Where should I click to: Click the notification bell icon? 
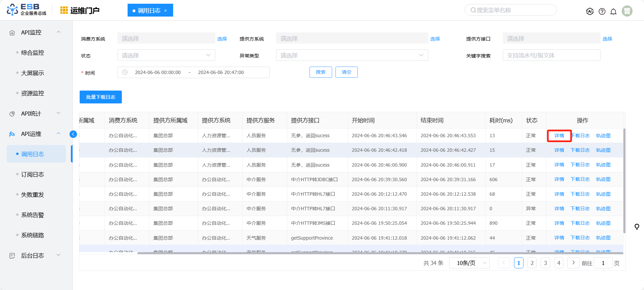click(613, 11)
